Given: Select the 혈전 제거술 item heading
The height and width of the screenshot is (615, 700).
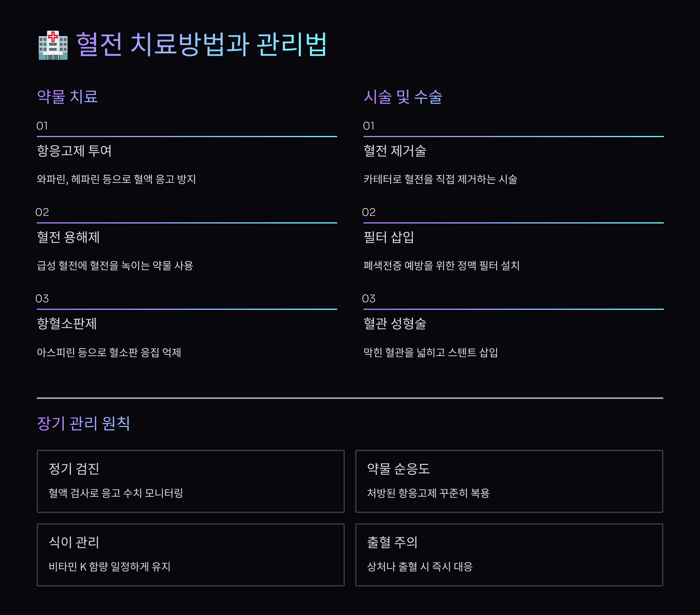Looking at the screenshot, I should coord(395,151).
